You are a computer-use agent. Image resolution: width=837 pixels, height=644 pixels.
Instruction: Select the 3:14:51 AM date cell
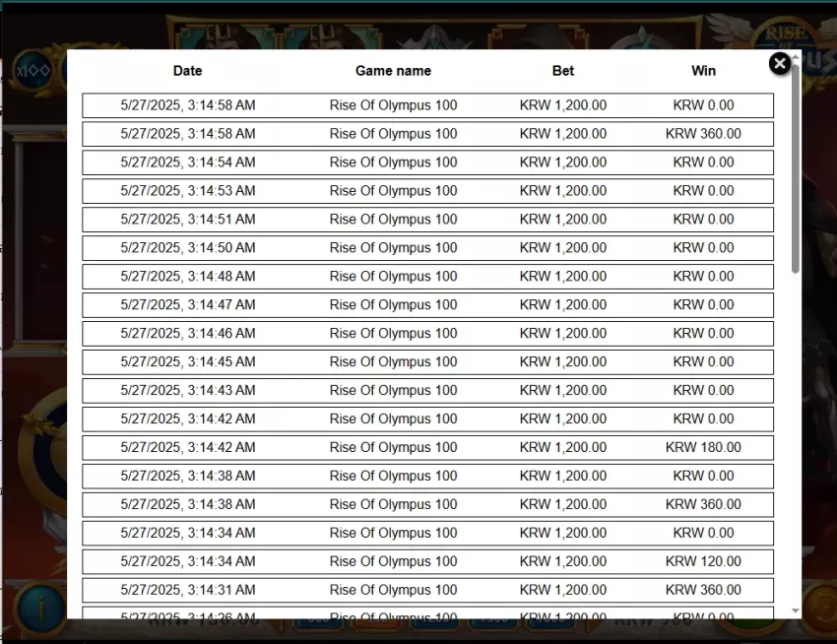(188, 220)
